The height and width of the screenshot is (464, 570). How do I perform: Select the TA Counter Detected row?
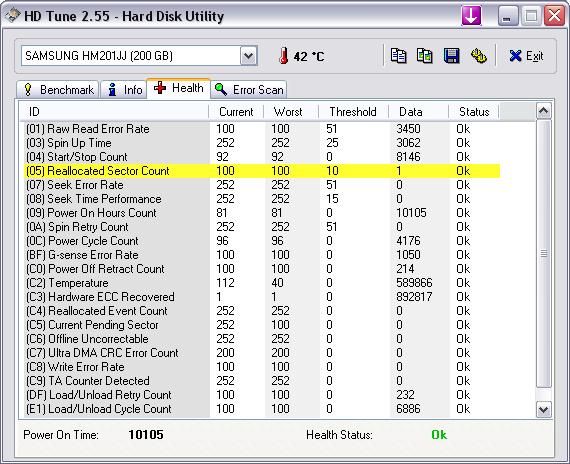262,381
